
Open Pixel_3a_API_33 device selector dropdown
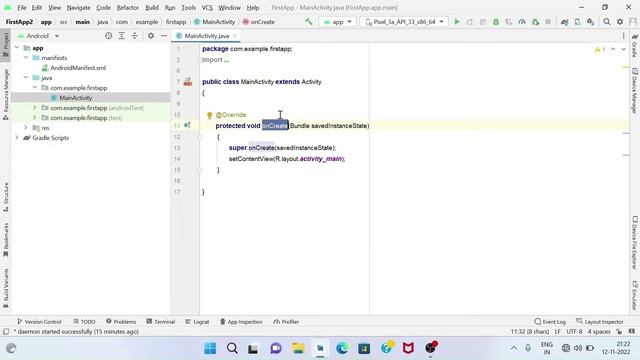point(404,22)
